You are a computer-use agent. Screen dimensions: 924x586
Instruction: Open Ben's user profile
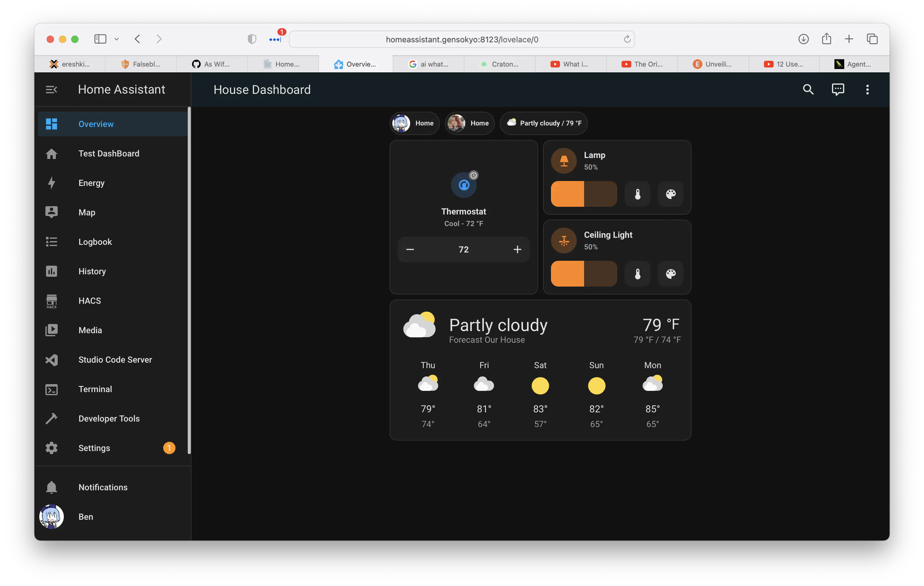click(86, 517)
